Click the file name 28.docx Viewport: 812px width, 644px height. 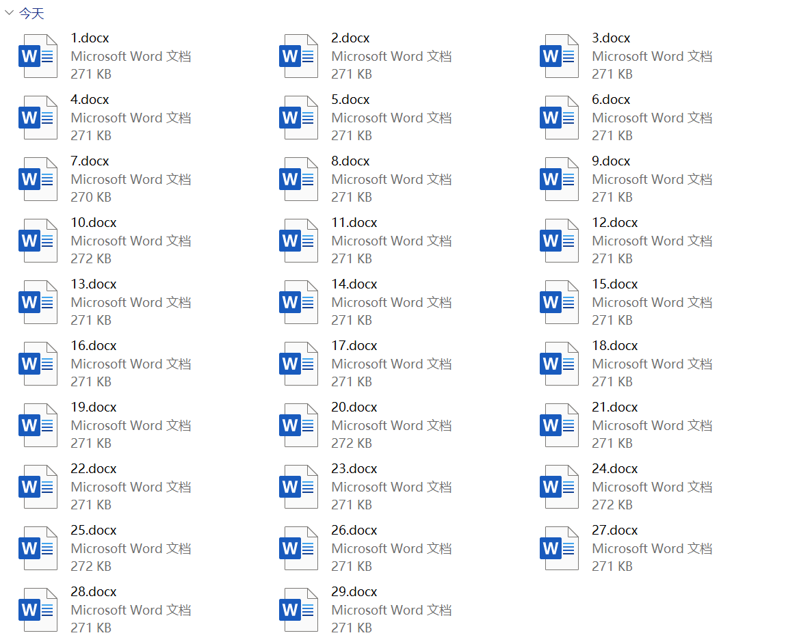pos(94,592)
